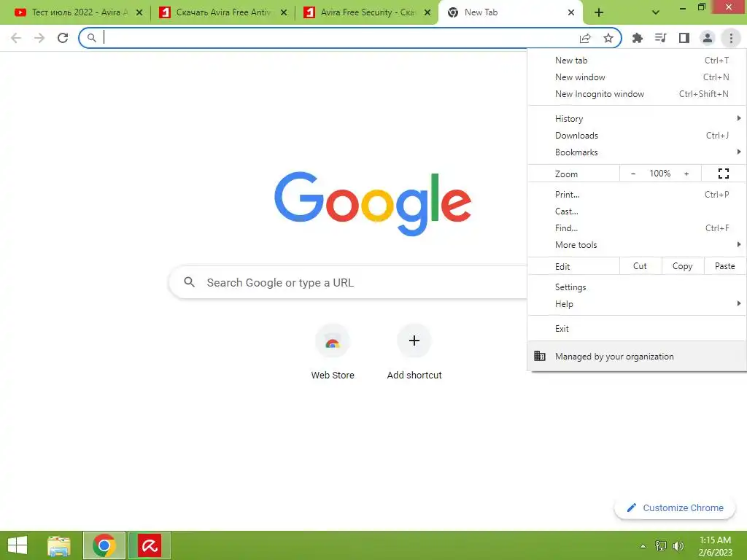Click the Google logo
This screenshot has height=560, width=747.
[373, 203]
